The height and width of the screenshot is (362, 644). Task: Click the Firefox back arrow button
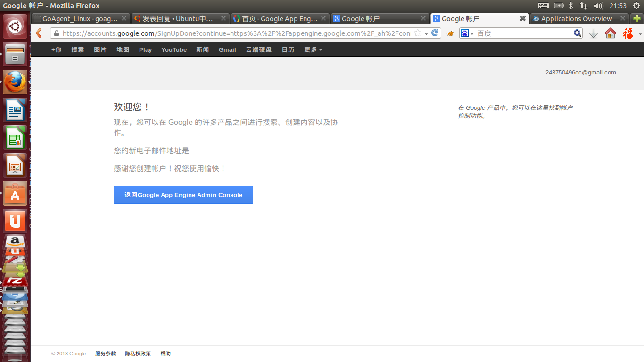(39, 33)
